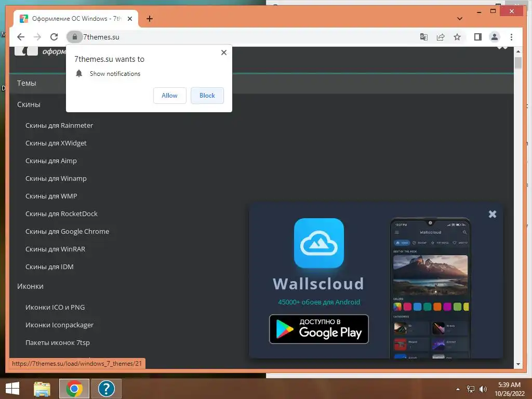Open the volume tray icon
The image size is (532, 399).
483,389
